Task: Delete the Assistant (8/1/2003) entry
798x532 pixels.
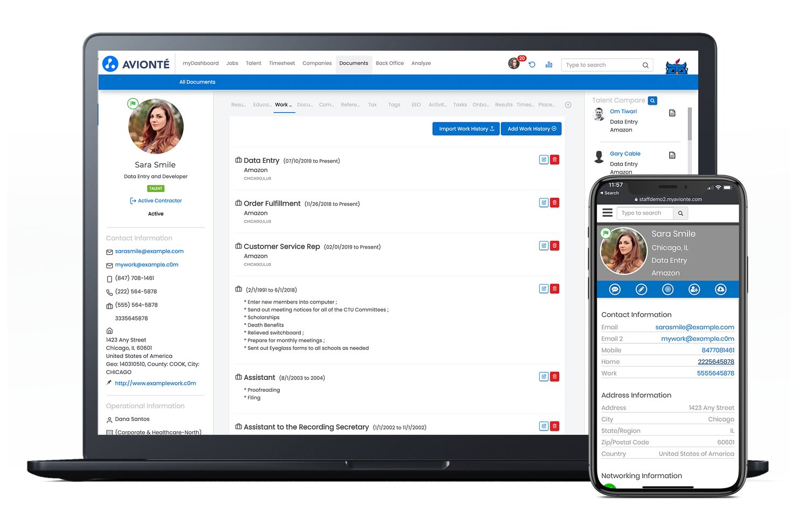Action: point(554,377)
